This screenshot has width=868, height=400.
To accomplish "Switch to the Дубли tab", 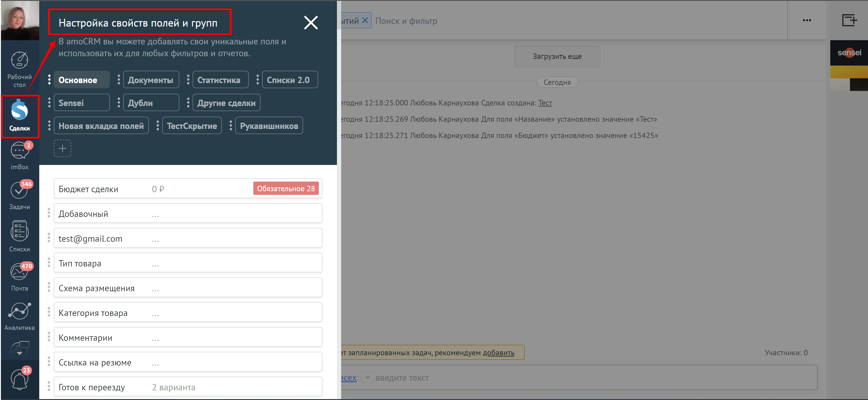I will (151, 102).
